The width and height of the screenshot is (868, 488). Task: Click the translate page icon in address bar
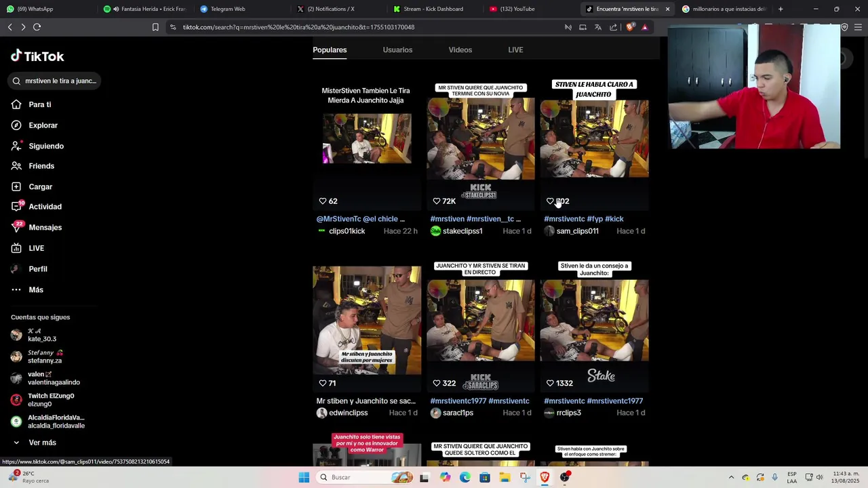[x=597, y=27]
